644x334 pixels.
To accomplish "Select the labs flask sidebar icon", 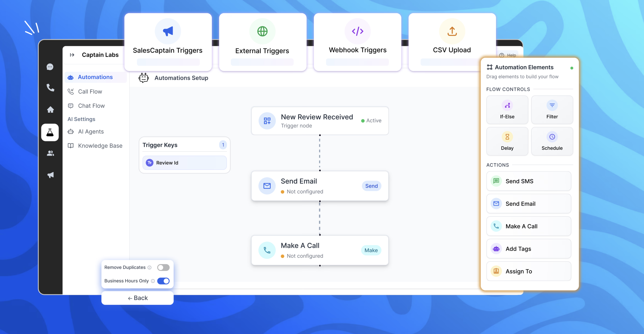I will (x=50, y=132).
